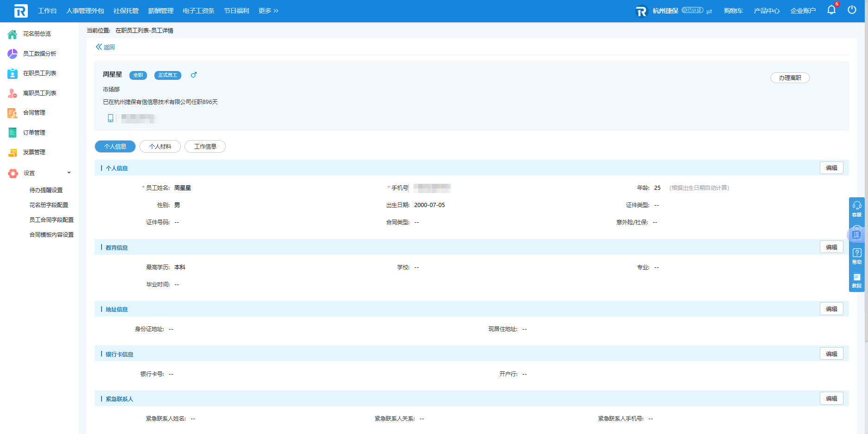Click the company switch arrows icon
Screen dimensions: 868x434
point(709,12)
